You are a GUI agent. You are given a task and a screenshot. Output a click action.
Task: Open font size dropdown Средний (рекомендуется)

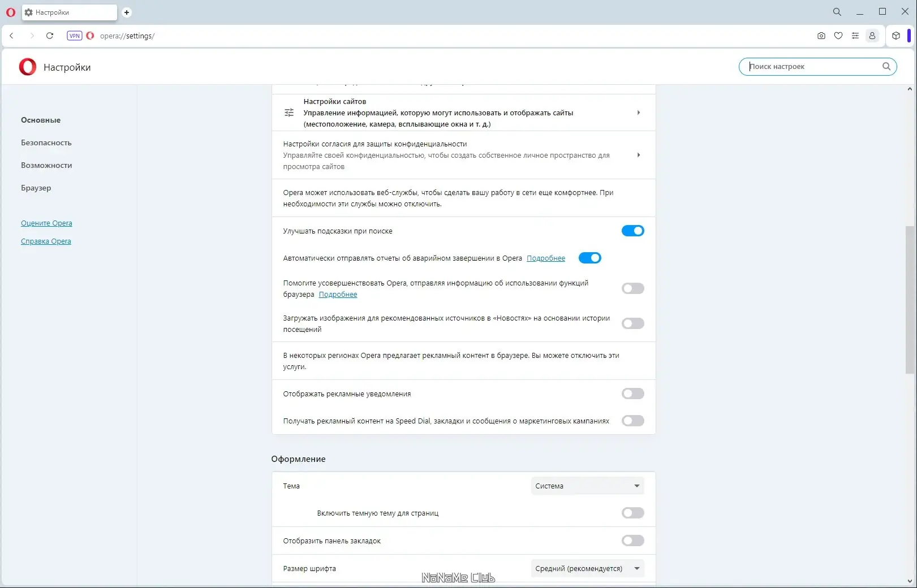click(588, 568)
